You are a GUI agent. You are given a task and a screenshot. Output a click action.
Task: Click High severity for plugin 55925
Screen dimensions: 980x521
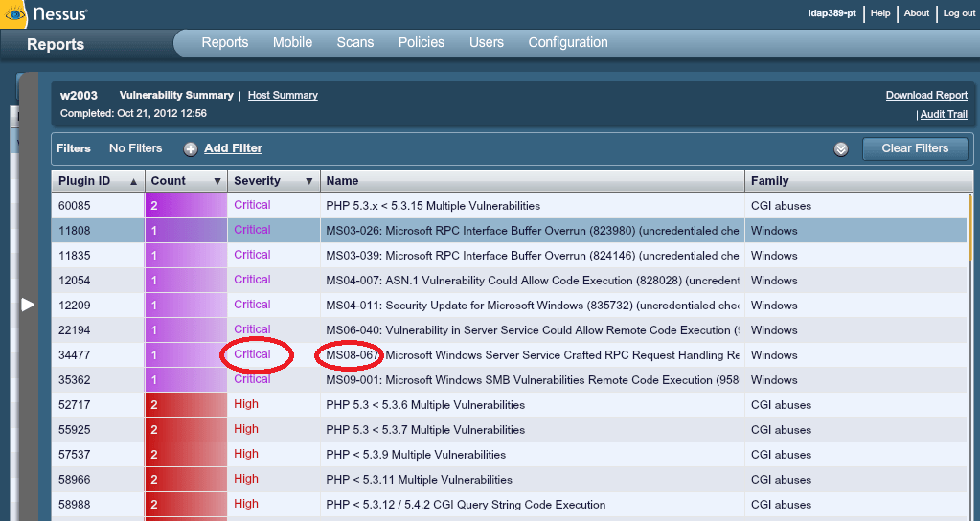tap(245, 429)
